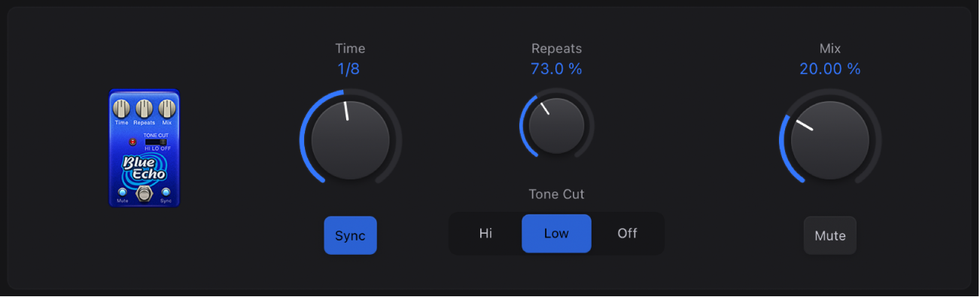This screenshot has height=297, width=980.
Task: Click the Tone Cut switch on pedal
Action: [156, 142]
